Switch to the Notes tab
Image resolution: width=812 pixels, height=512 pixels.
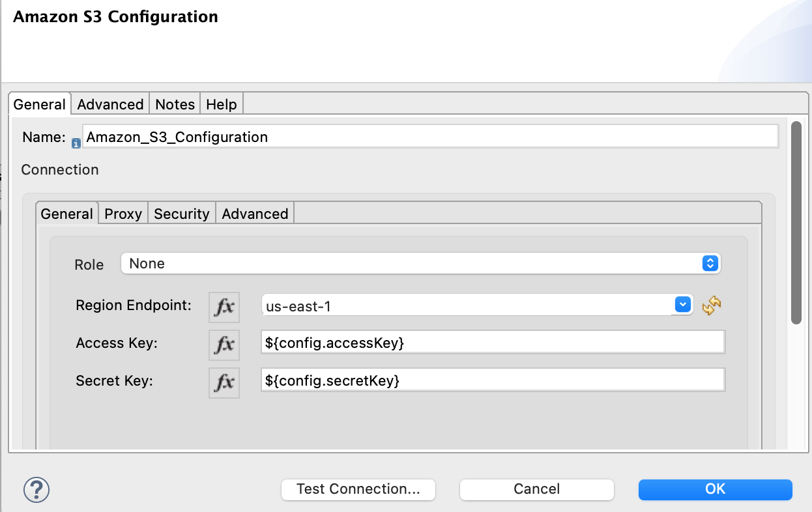174,104
